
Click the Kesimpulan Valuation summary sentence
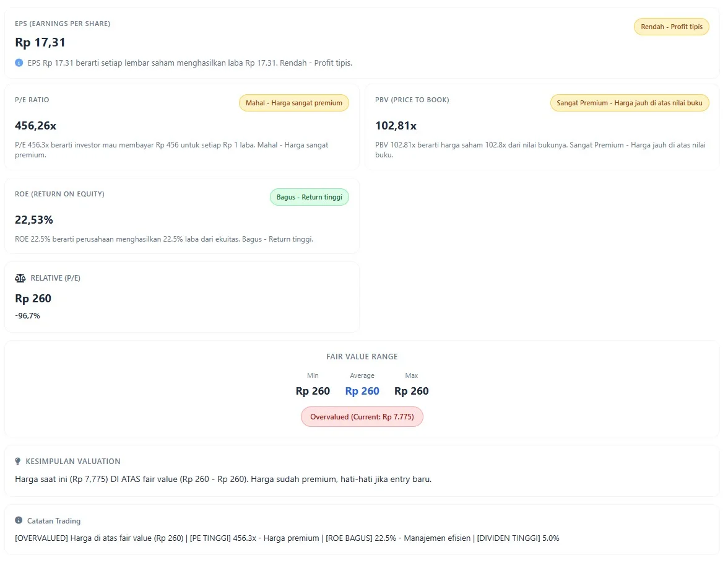point(223,479)
